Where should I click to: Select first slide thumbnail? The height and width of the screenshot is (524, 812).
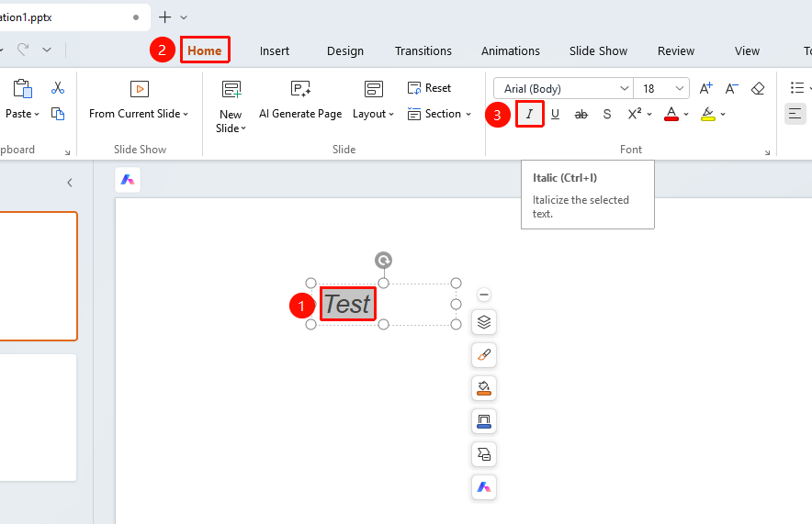click(x=38, y=276)
